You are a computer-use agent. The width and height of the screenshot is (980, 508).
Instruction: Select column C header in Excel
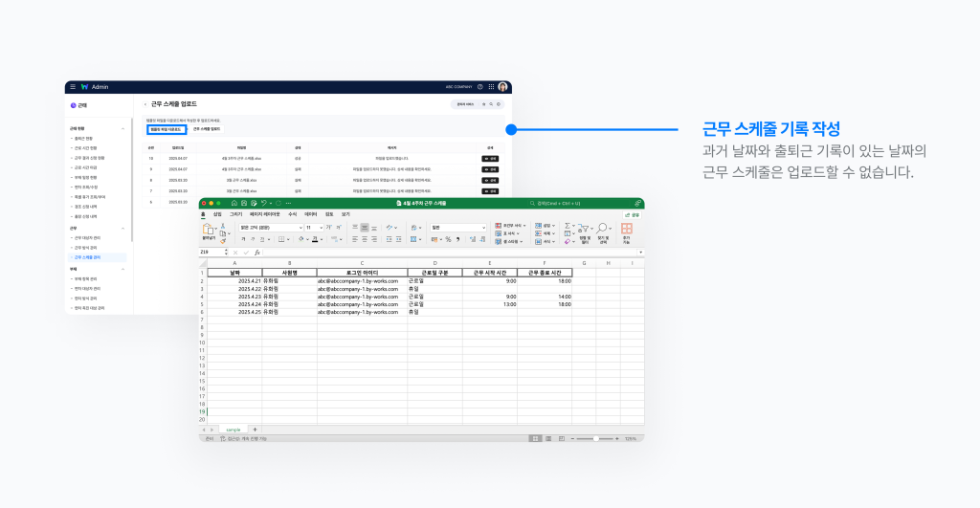point(362,264)
